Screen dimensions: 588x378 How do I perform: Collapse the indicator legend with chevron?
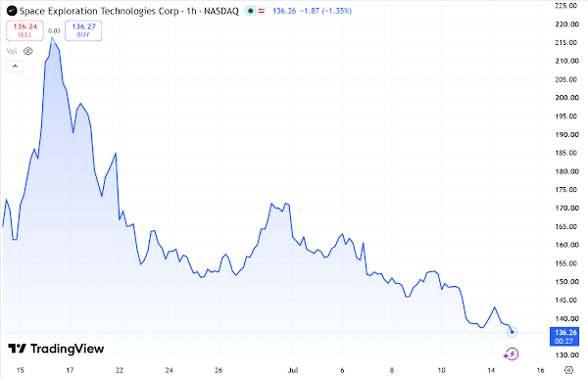click(15, 67)
